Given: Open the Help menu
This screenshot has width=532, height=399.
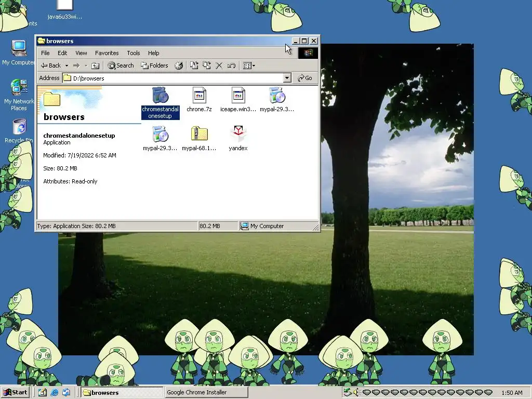Looking at the screenshot, I should (153, 53).
